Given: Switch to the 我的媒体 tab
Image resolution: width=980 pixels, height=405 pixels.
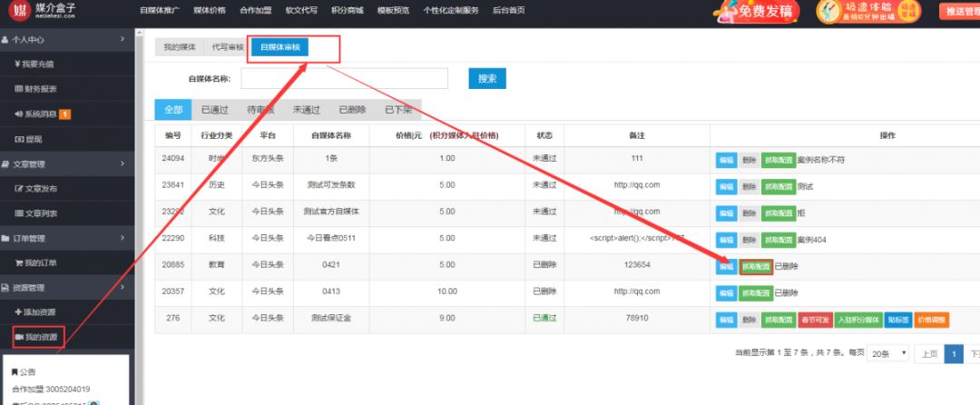Looking at the screenshot, I should click(180, 47).
